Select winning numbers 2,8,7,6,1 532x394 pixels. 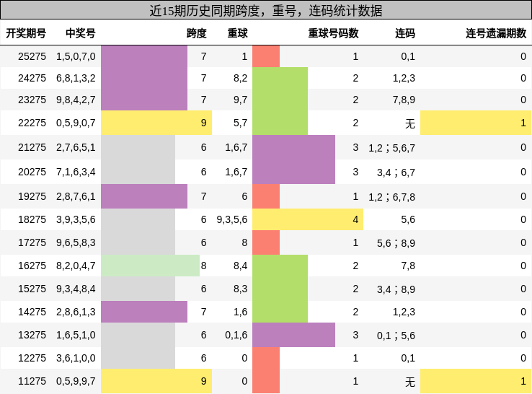click(76, 196)
